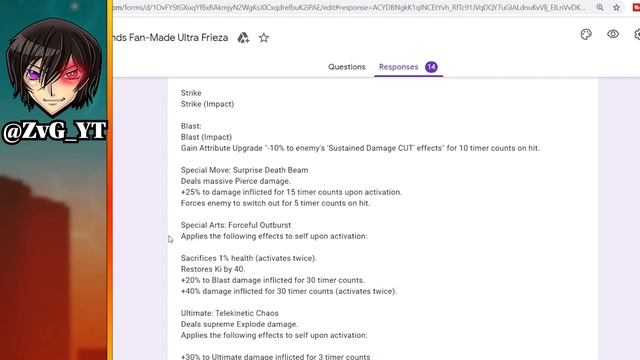Open the Questions tab

(347, 67)
